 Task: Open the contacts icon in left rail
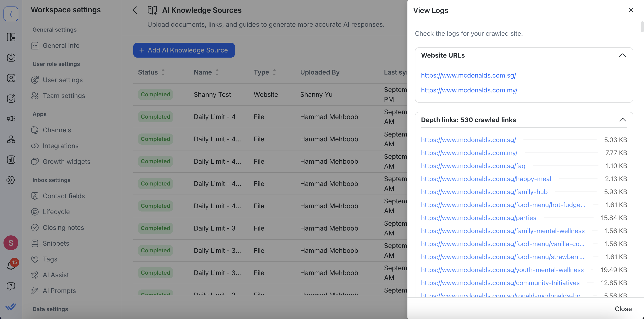tap(11, 78)
